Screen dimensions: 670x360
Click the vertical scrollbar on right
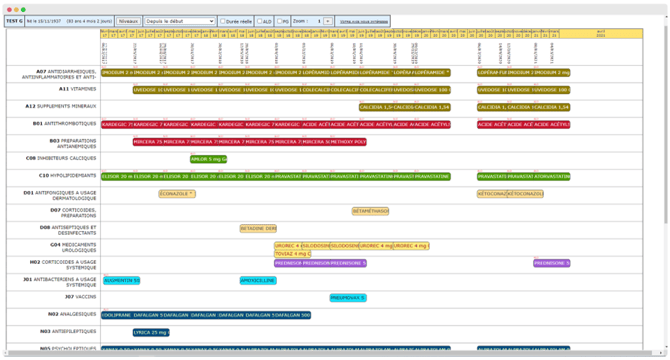click(666, 120)
